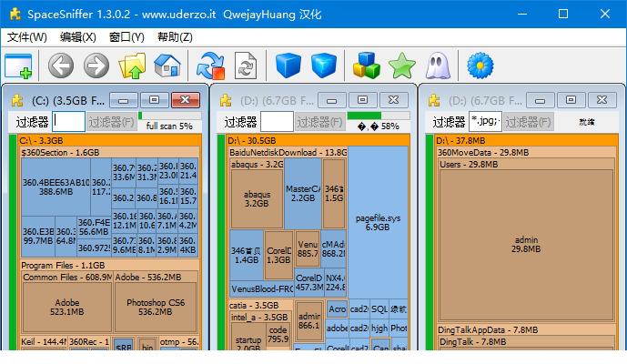Select the C:\ - 3.3GB root header

pyautogui.click(x=109, y=140)
